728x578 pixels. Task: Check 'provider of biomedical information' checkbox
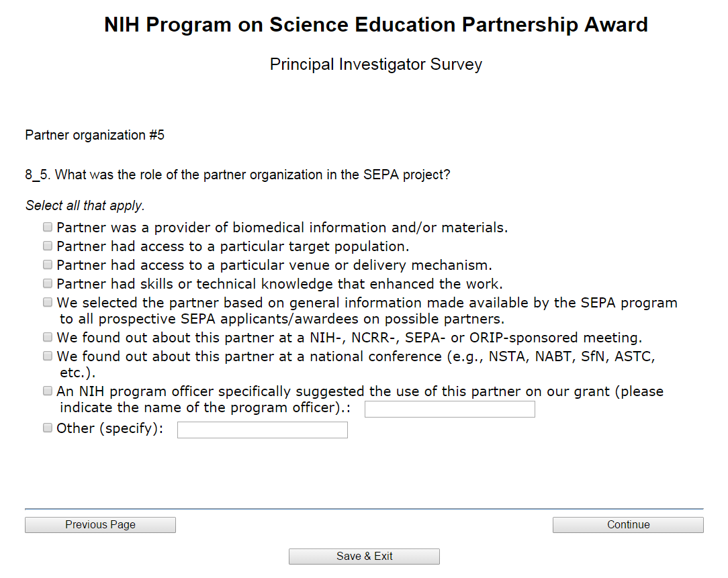(x=48, y=227)
